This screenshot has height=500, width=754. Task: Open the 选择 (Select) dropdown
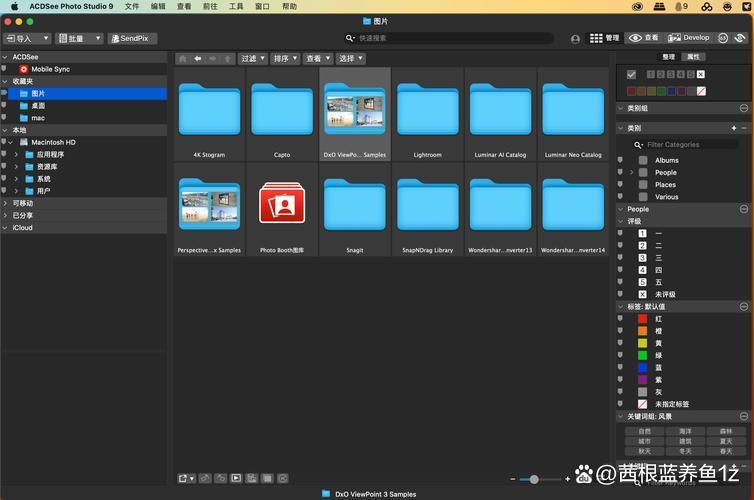coord(351,59)
